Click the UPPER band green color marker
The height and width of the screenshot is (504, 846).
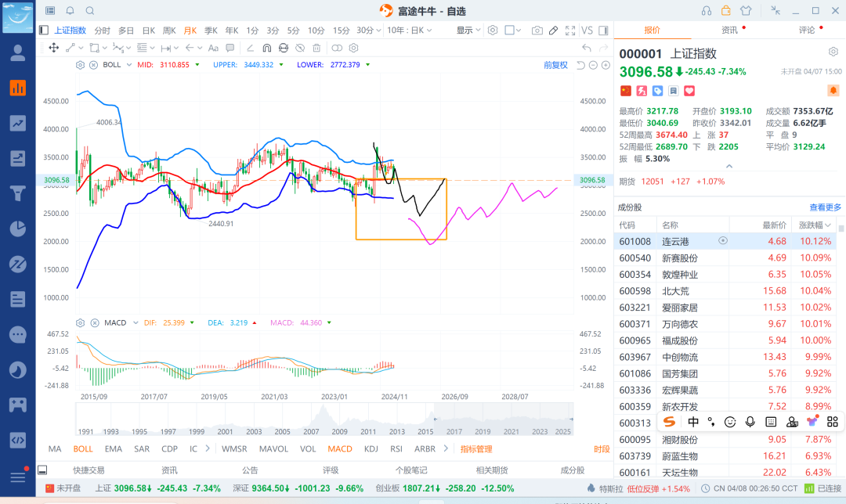tap(281, 65)
